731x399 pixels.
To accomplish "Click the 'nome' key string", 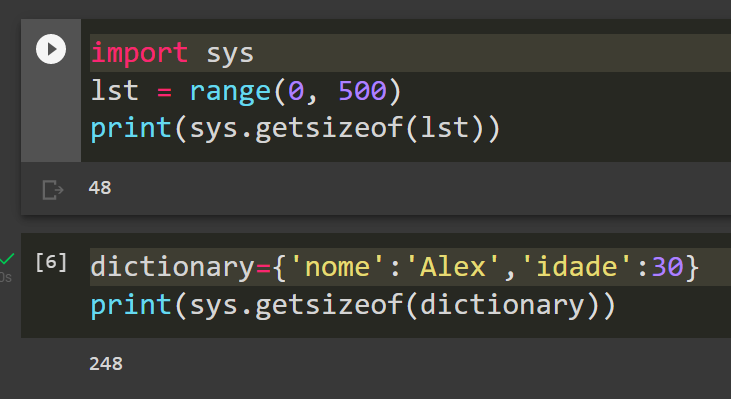I will tap(337, 267).
